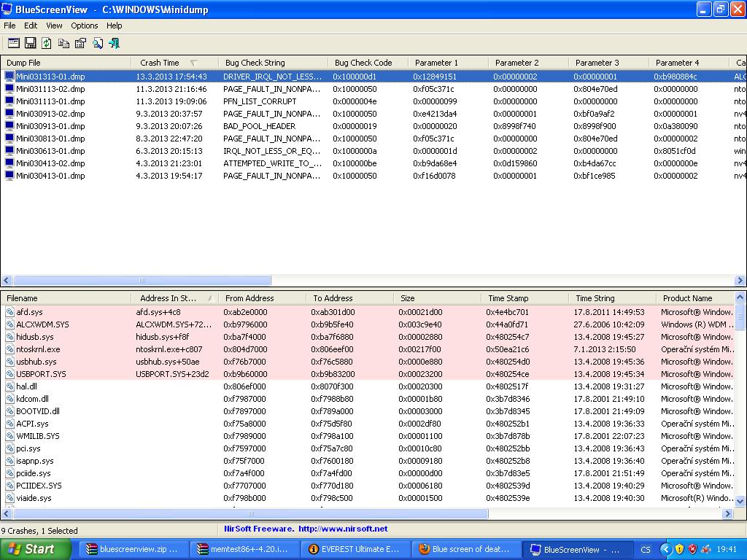Open Advanced Options from the toolbar

click(12, 43)
